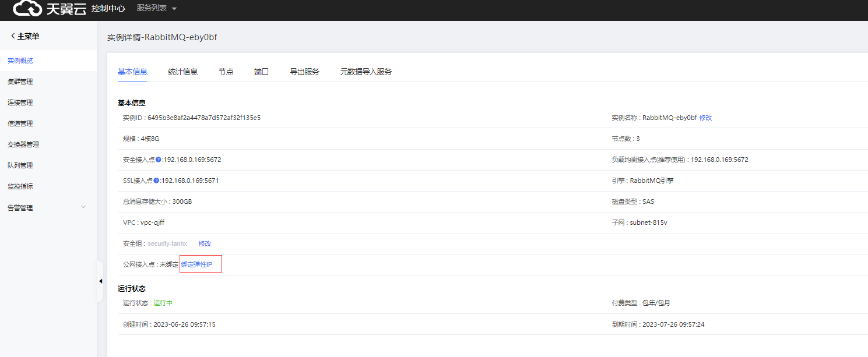The image size is (868, 357).
Task: Click the 天翼云 cloud logo
Action: coord(50,8)
